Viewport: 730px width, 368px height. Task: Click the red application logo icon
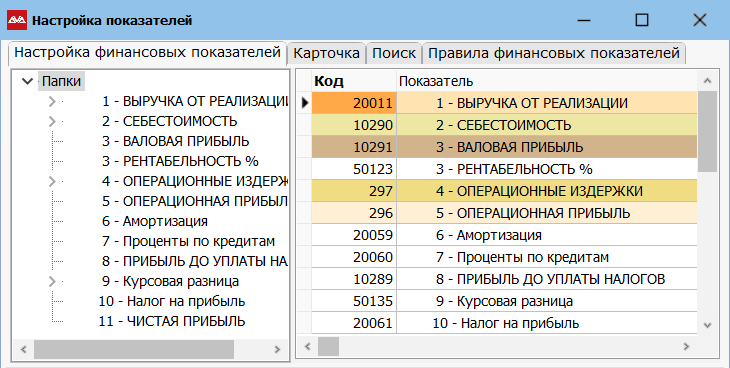coord(17,20)
